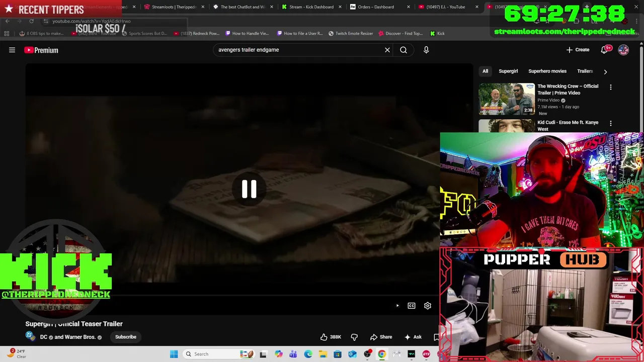Viewport: 644px width, 362px height.
Task: Launch Copilot from taskbar
Action: pos(278,354)
